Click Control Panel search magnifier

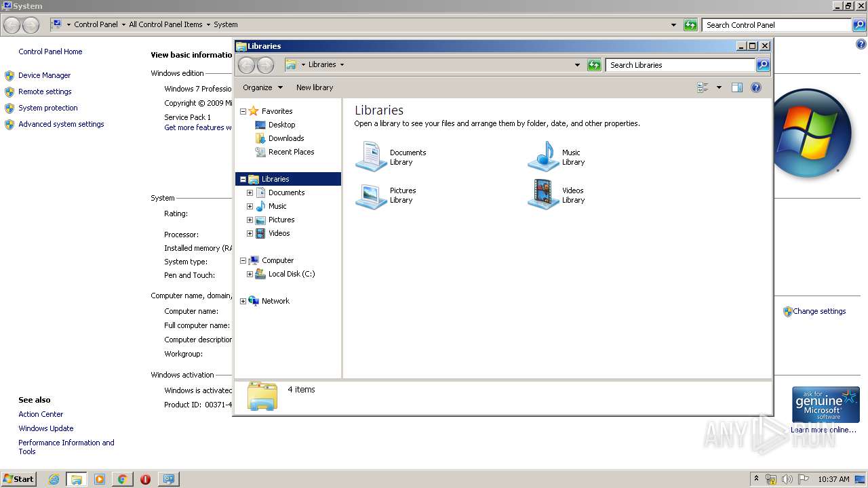[x=859, y=25]
